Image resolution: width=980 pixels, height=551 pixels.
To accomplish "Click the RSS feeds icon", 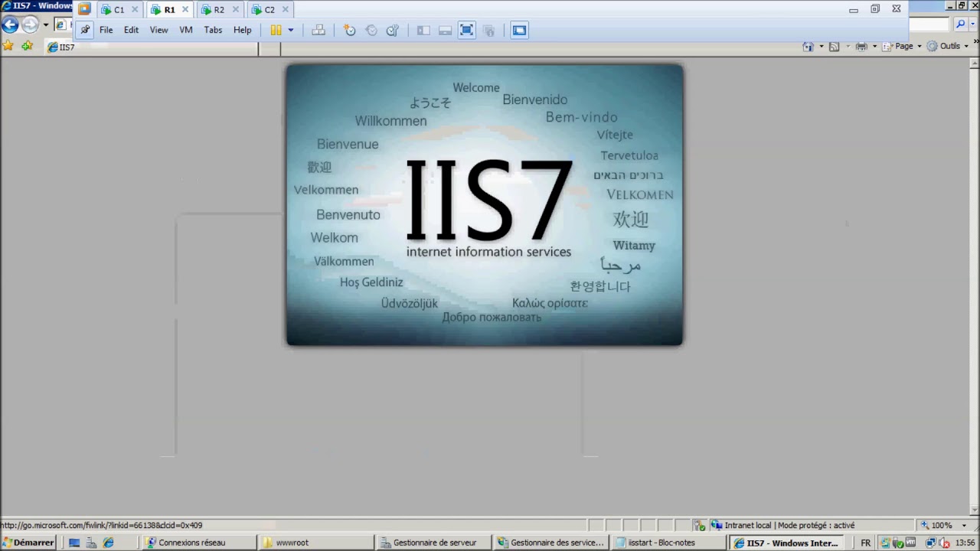I will click(x=835, y=46).
